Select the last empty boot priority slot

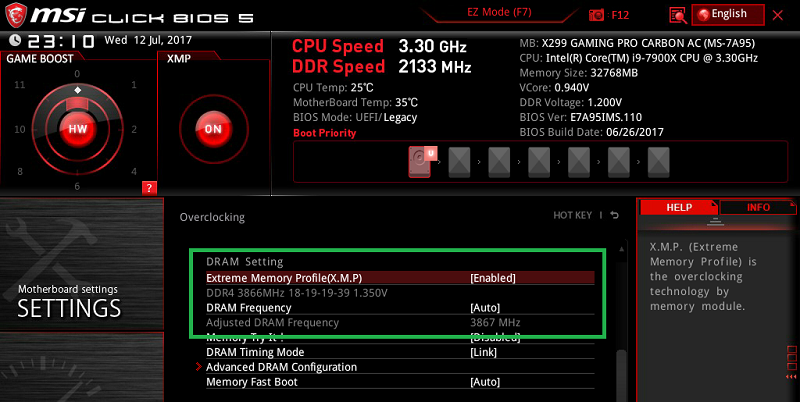(658, 162)
